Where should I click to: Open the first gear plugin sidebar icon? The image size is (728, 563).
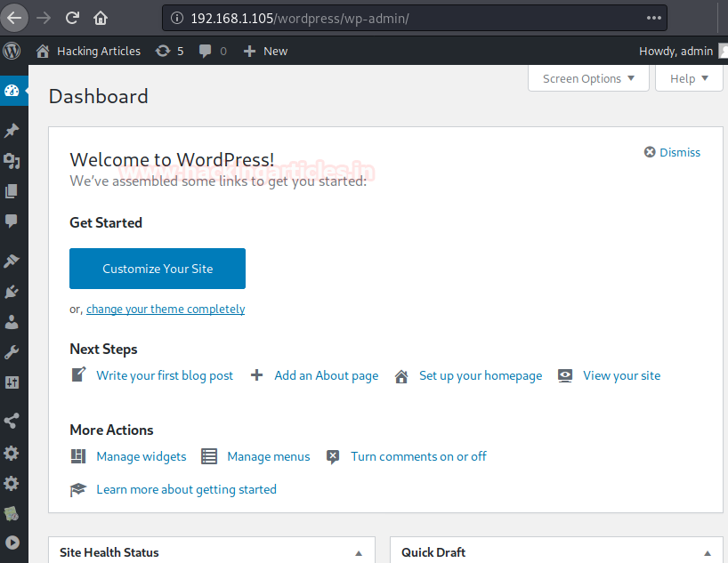click(x=12, y=453)
